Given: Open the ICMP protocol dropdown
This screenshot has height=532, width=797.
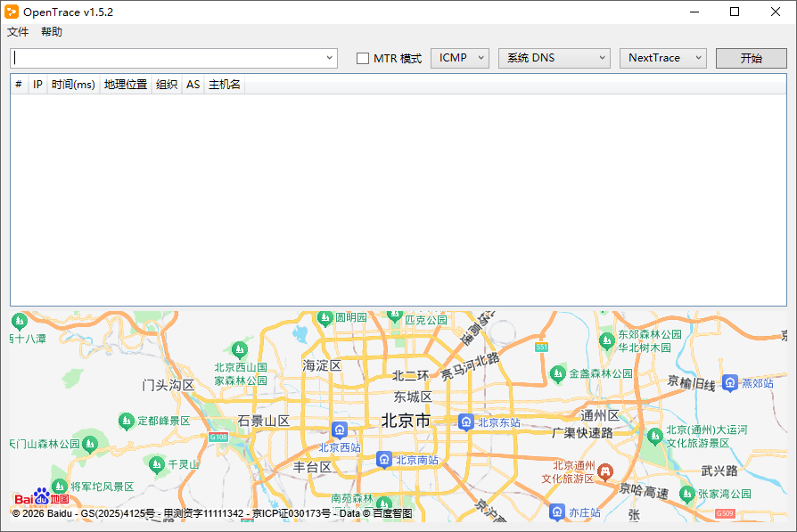Looking at the screenshot, I should (x=460, y=58).
